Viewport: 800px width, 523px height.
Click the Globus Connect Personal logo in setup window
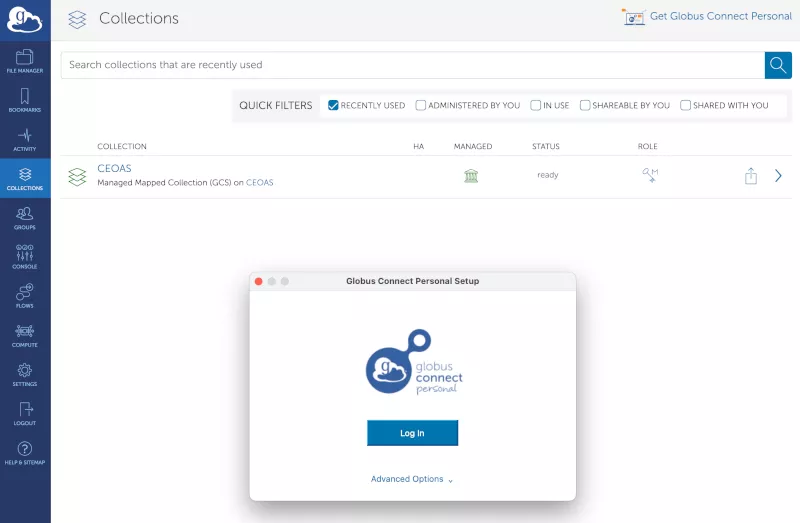tap(414, 362)
